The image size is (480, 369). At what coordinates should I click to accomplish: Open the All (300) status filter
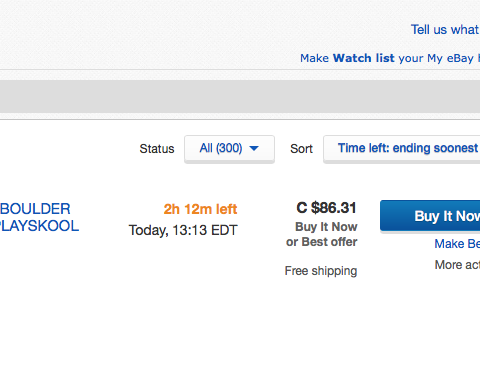click(229, 149)
